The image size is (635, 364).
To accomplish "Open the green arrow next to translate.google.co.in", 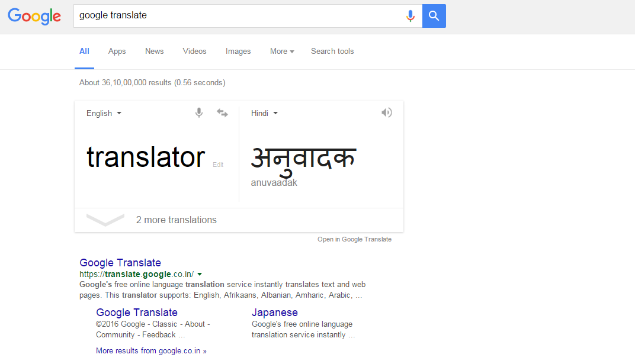I will tap(200, 274).
